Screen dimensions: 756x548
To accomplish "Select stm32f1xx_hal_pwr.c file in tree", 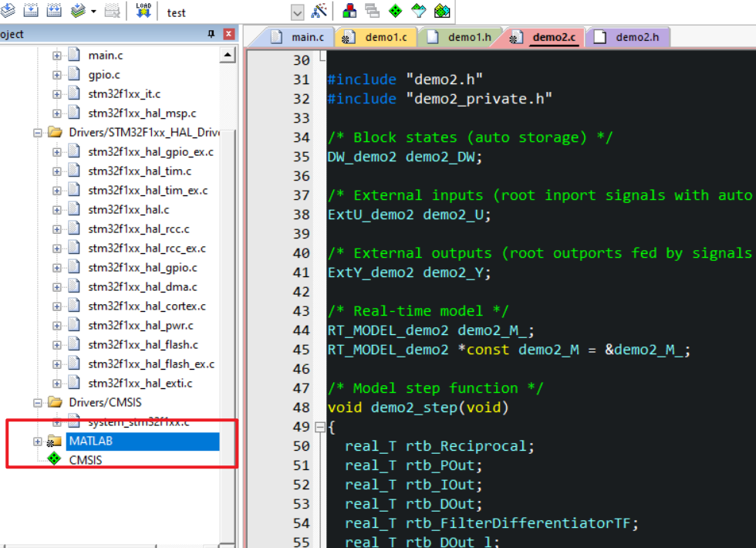I will pos(140,326).
